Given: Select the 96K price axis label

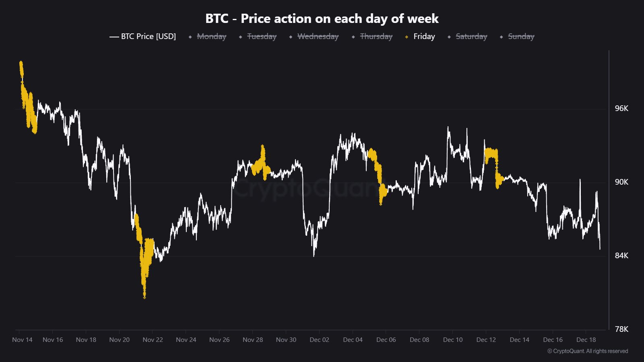Looking at the screenshot, I should click(x=621, y=109).
